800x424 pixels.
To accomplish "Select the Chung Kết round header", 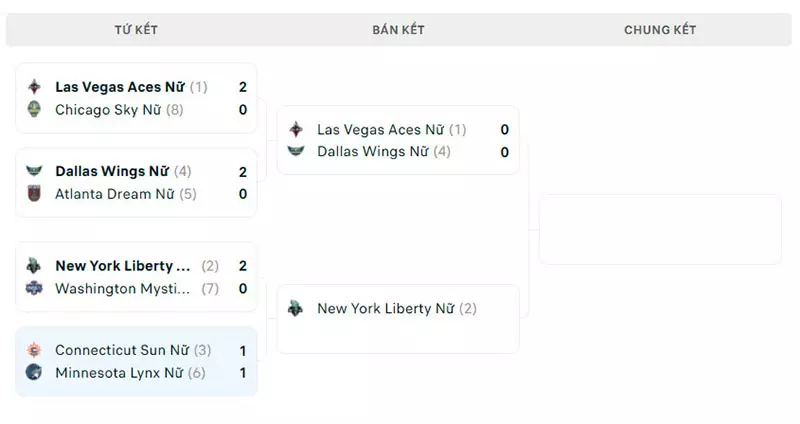I will coord(660,30).
